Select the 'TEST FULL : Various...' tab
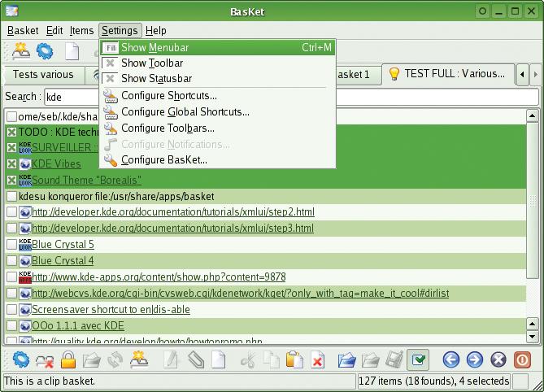The image size is (544, 392). [449, 73]
